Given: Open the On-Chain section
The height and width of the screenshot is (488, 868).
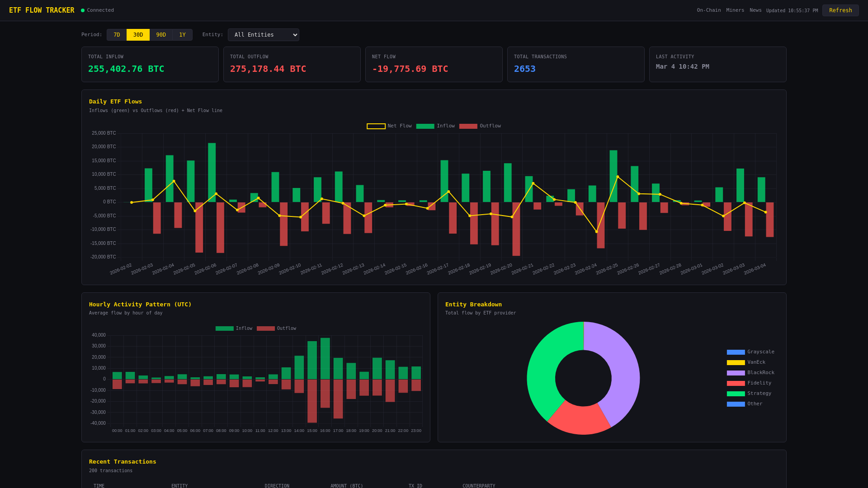Looking at the screenshot, I should (x=708, y=10).
